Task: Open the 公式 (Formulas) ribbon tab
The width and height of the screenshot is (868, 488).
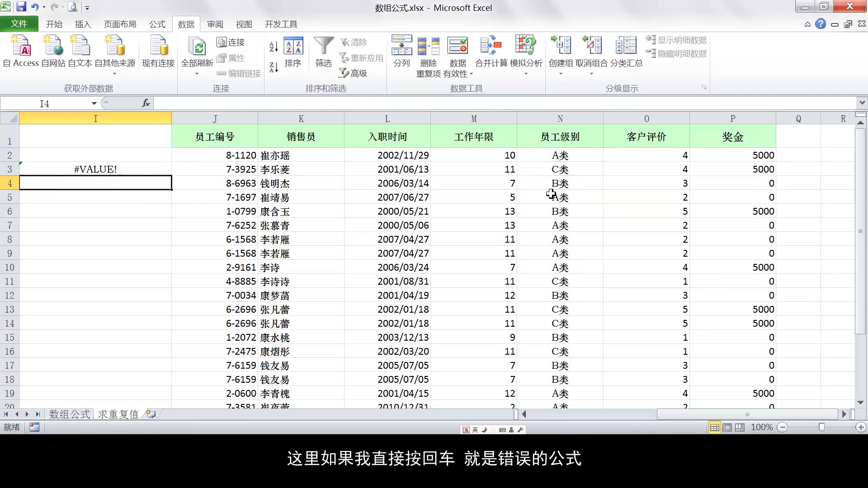Action: [157, 24]
